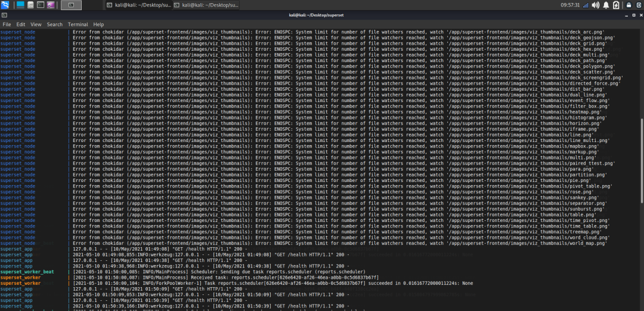
Task: Minimize the terminal window
Action: (x=627, y=15)
